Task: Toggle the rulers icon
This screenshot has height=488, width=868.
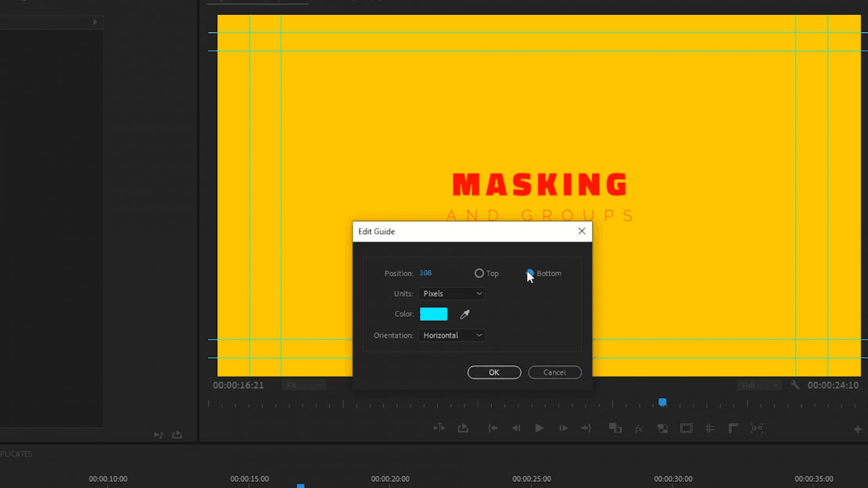Action: click(x=733, y=429)
